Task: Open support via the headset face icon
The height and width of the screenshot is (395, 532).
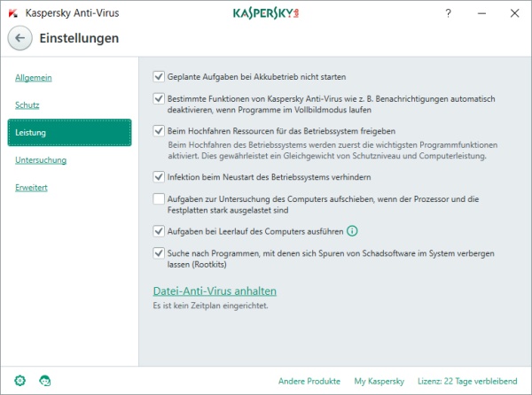Action: pyautogui.click(x=45, y=381)
